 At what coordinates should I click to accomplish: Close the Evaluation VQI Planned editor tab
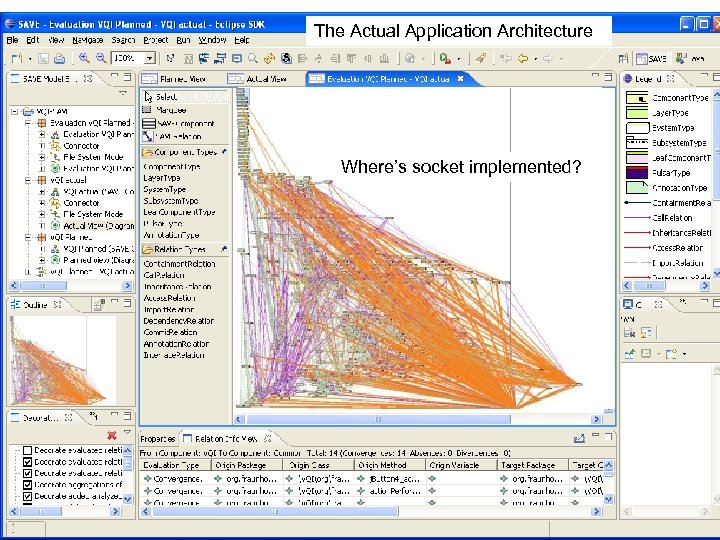click(x=461, y=79)
